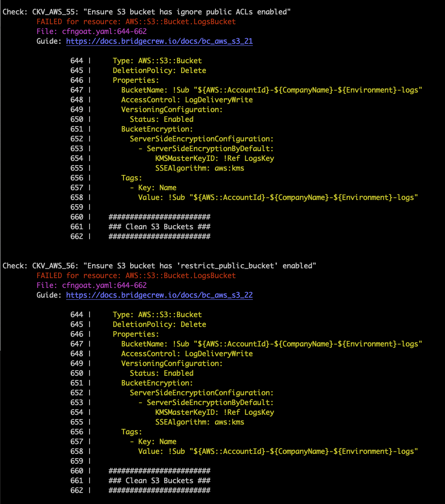This screenshot has height=504, width=445.
Task: Click first SSEAlgorithm aws:kms line
Action: click(200, 168)
